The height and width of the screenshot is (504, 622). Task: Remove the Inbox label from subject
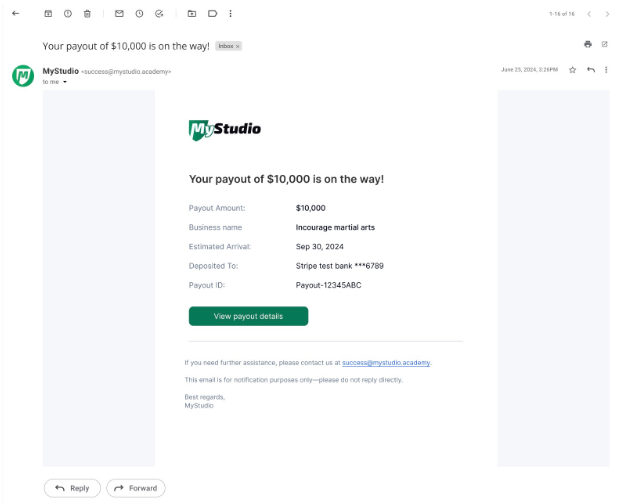237,46
